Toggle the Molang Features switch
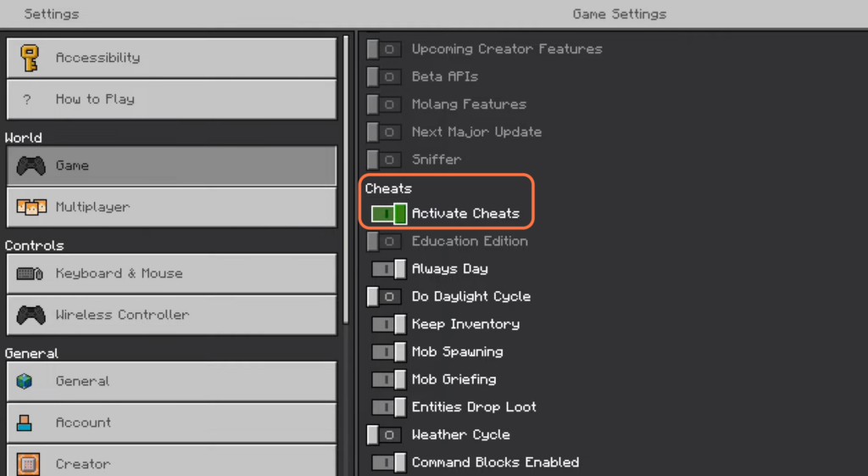Viewport: 868px width, 476px height. [x=384, y=104]
